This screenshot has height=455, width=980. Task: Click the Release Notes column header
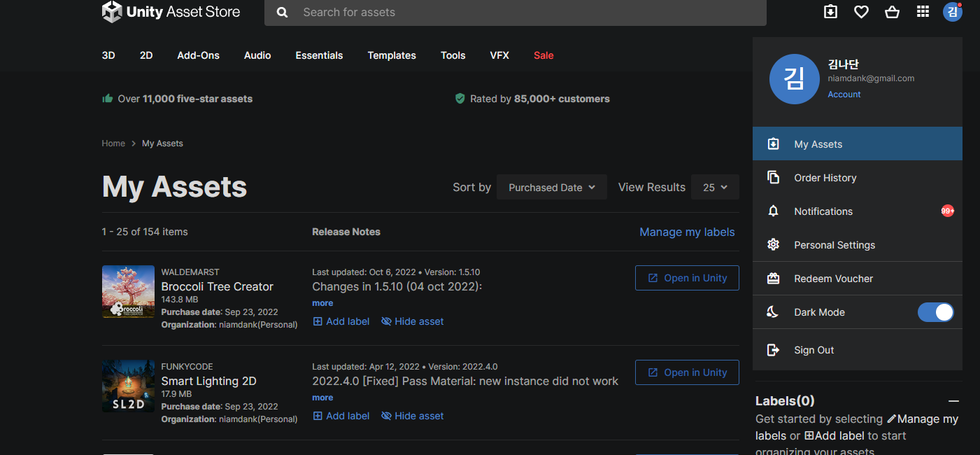tap(346, 232)
